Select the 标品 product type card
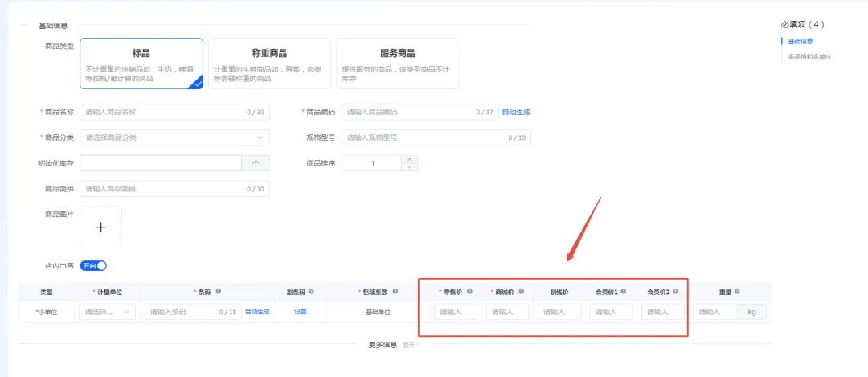868x377 pixels. click(x=141, y=64)
